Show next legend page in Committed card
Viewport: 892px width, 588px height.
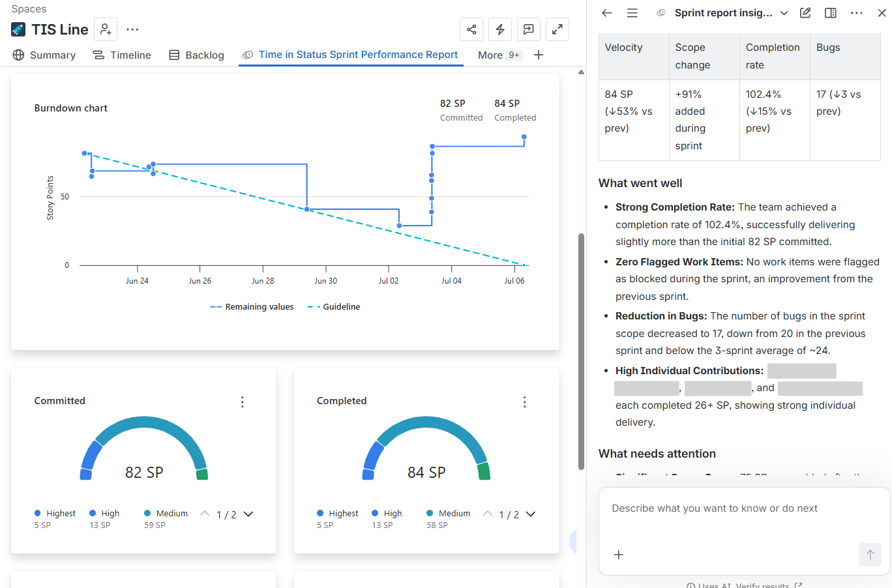click(248, 514)
